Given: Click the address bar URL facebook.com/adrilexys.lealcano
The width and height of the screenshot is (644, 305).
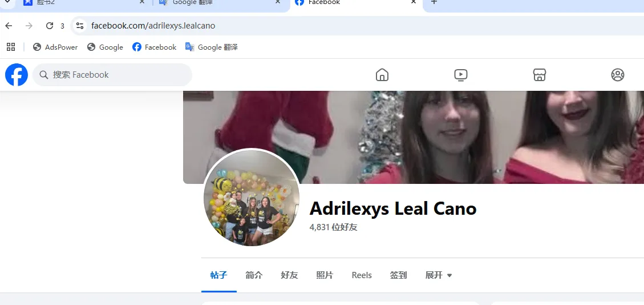Looking at the screenshot, I should tap(153, 26).
